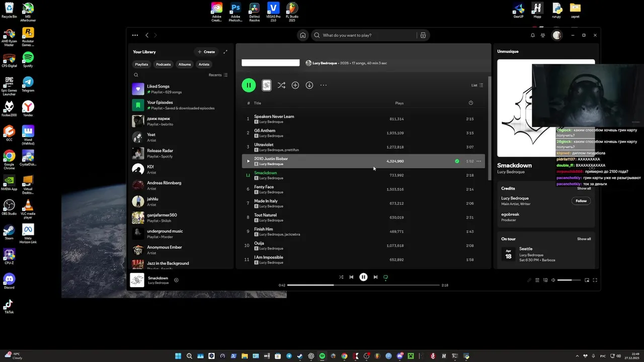Open Yeat artist in library
The image size is (644, 362).
pyautogui.click(x=180, y=137)
